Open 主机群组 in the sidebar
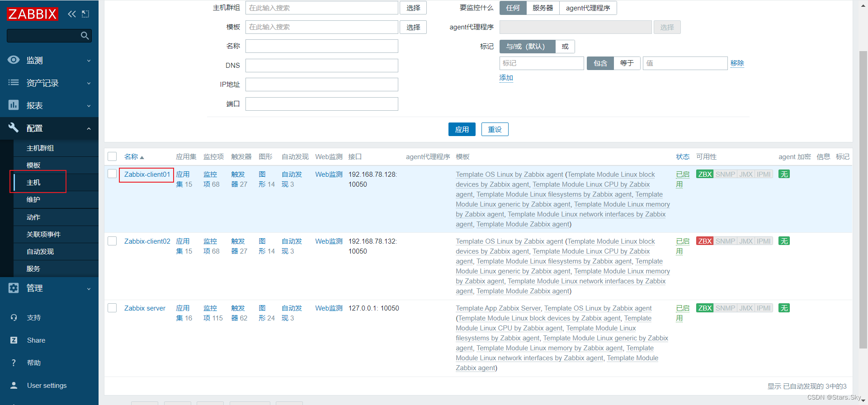 pyautogui.click(x=56, y=148)
